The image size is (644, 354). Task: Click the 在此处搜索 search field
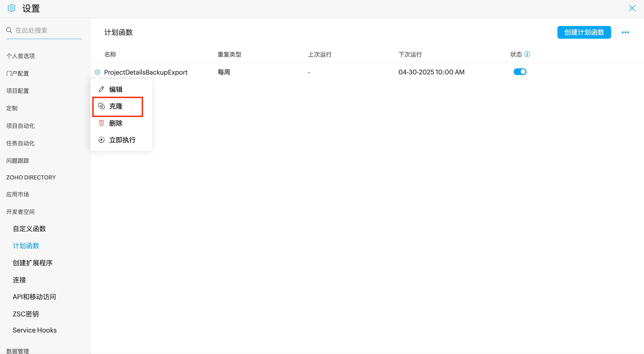tap(47, 31)
